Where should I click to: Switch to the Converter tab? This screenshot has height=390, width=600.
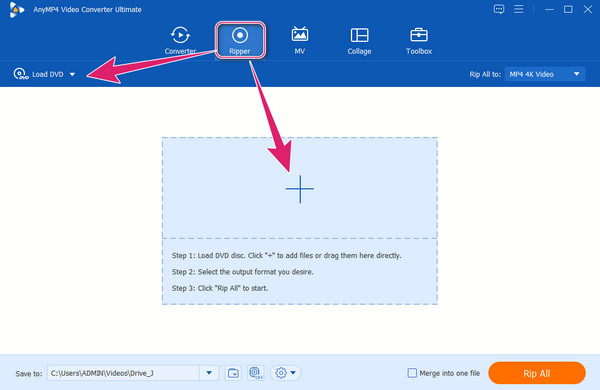(180, 40)
